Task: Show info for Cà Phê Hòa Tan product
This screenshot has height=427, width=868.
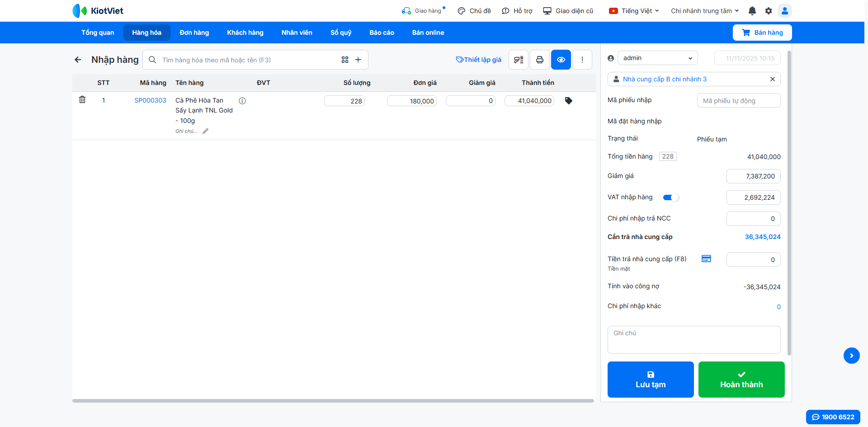Action: tap(242, 101)
